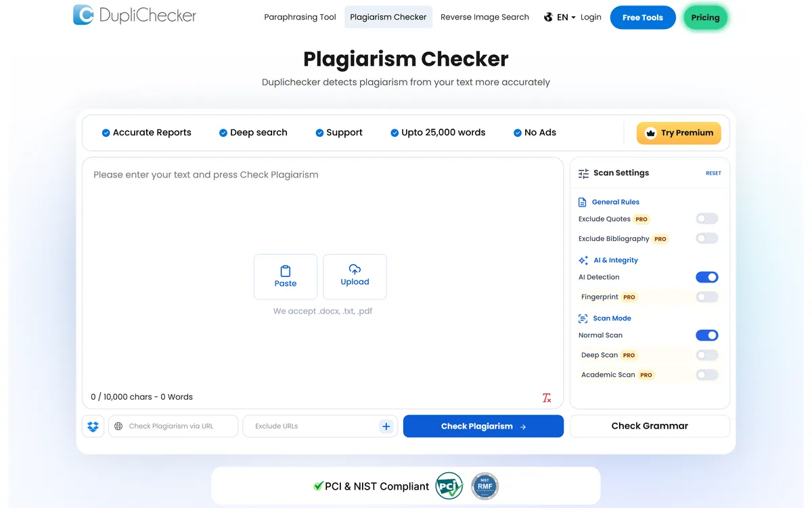
Task: Click the Upload button
Action: coord(355,276)
